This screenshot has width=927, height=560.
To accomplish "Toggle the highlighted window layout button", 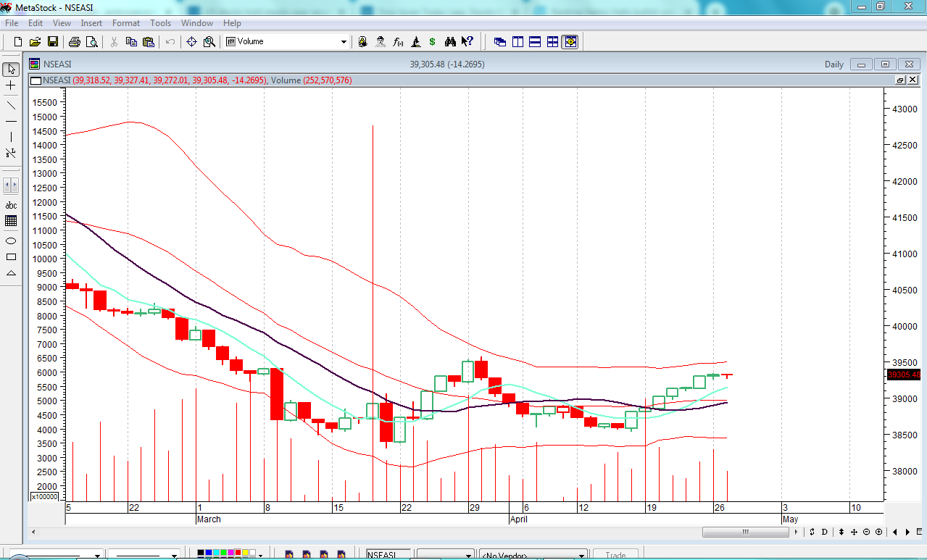I will pos(570,42).
